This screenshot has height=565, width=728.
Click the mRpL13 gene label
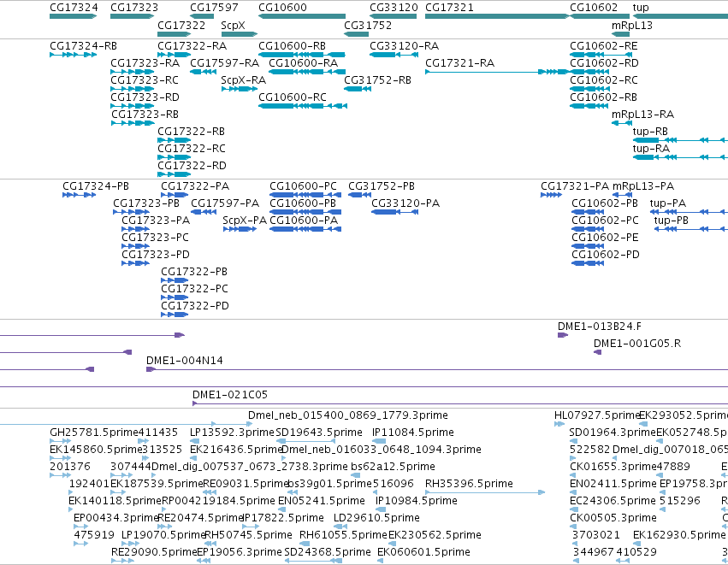pos(632,25)
